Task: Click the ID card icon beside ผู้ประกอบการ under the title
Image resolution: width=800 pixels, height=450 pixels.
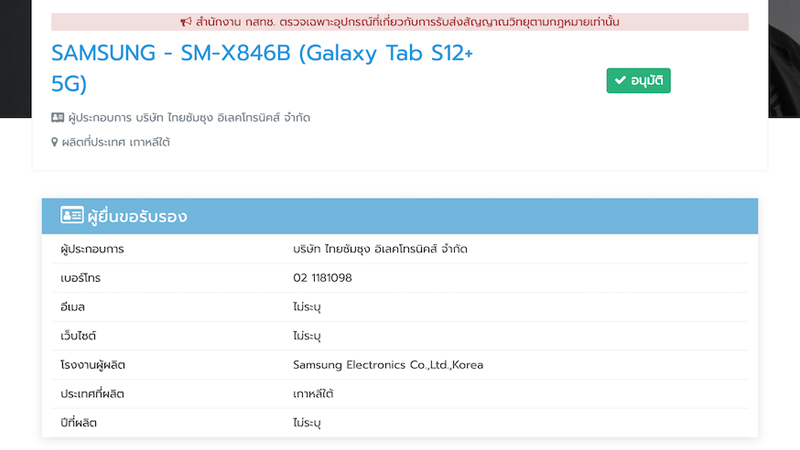Action: point(58,118)
